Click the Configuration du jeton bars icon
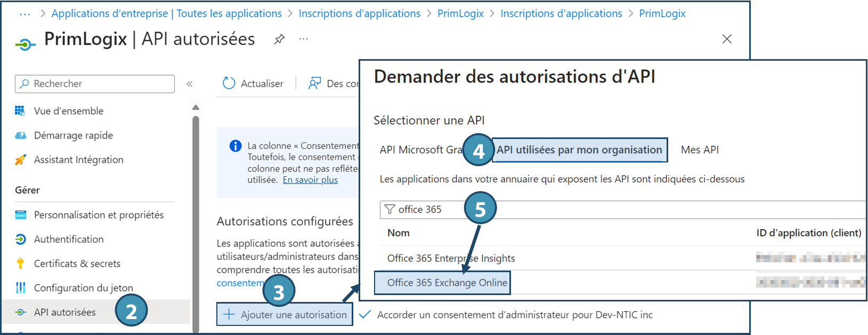Image resolution: width=868 pixels, height=335 pixels. pyautogui.click(x=20, y=288)
